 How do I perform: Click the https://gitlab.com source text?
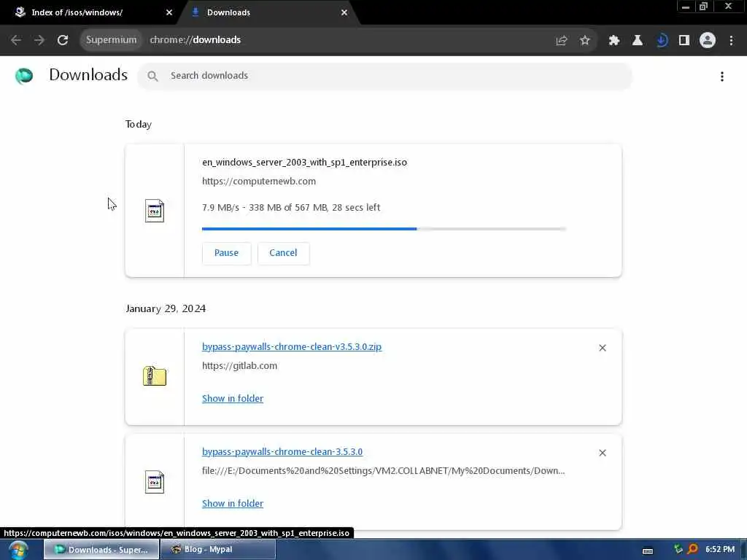[x=239, y=366]
